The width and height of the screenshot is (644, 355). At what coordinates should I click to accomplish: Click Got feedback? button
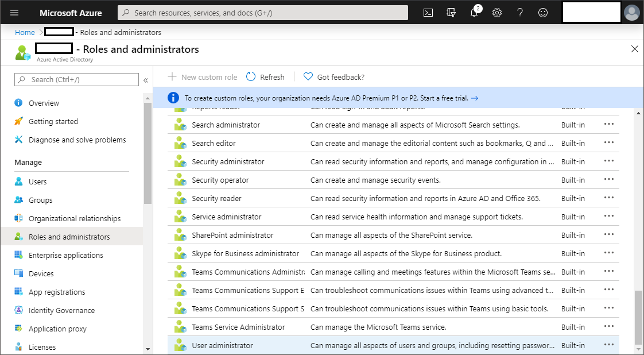[x=334, y=77]
